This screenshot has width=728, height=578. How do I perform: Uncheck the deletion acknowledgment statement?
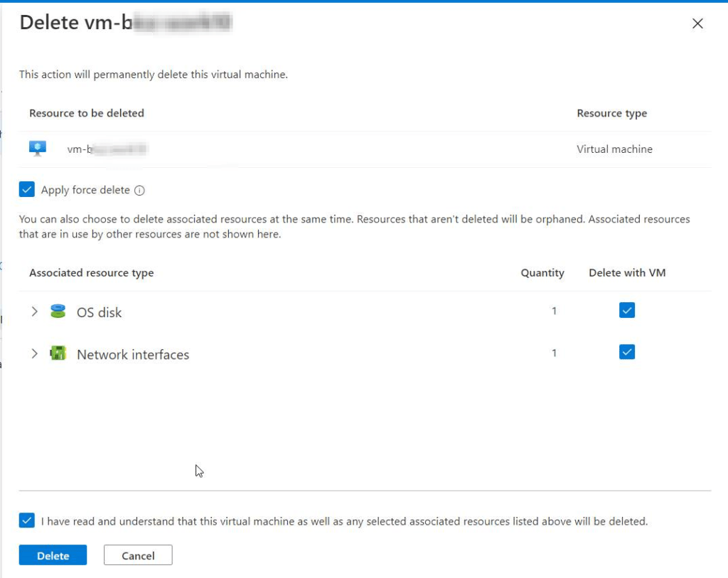click(x=26, y=521)
